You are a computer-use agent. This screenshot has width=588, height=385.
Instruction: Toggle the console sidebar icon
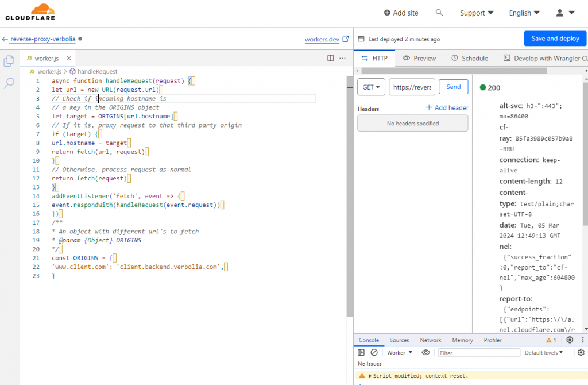point(361,352)
